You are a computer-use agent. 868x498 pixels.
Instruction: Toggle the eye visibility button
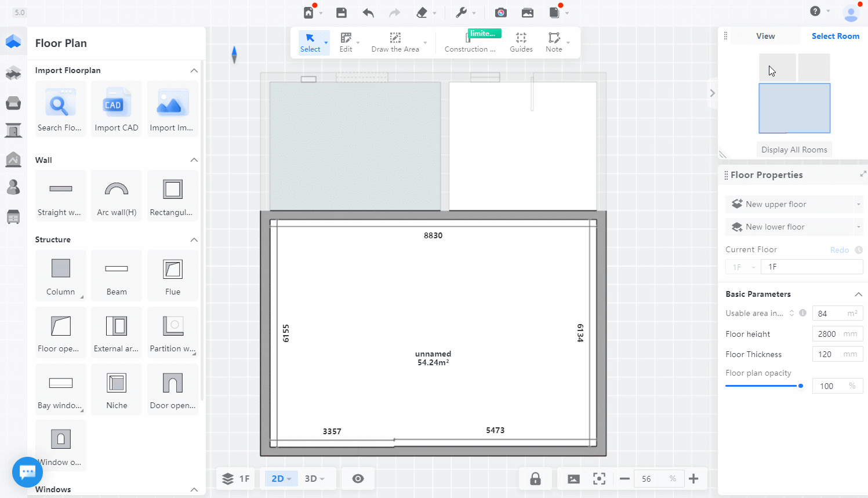tap(358, 479)
